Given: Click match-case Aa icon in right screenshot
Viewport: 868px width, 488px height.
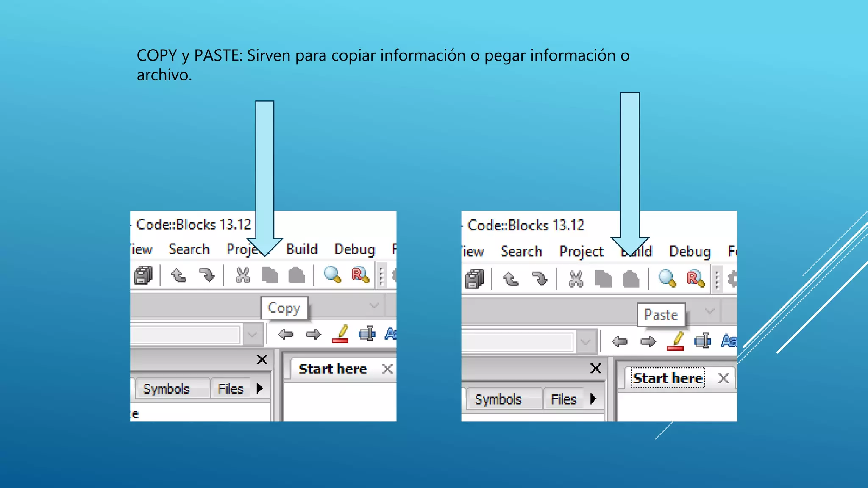Looking at the screenshot, I should pyautogui.click(x=729, y=341).
